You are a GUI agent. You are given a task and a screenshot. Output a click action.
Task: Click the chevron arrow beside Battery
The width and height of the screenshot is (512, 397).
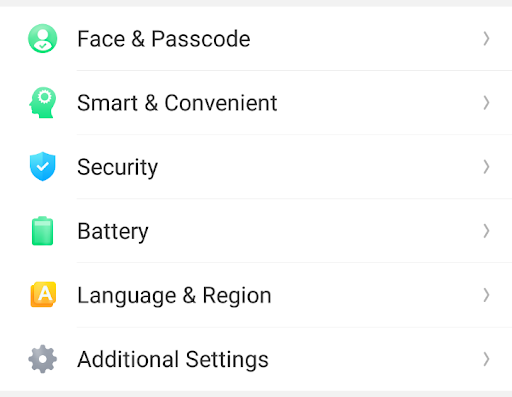(486, 231)
